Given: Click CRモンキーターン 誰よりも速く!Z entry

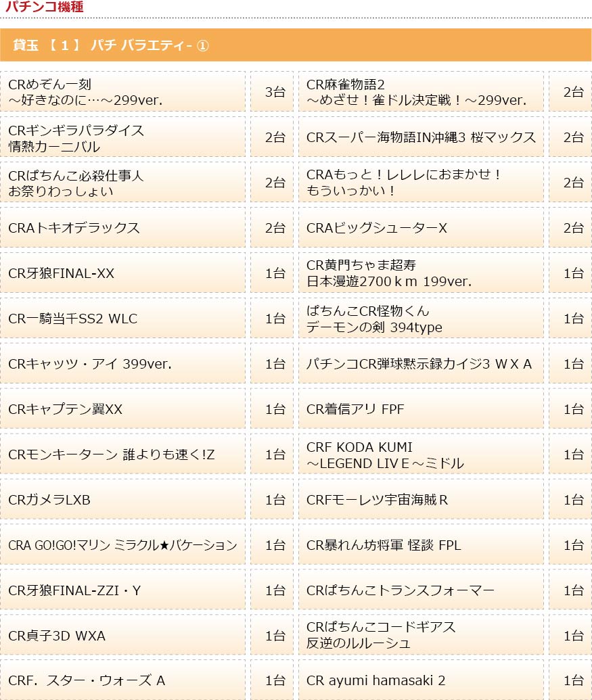Looking at the screenshot, I should 122,454.
